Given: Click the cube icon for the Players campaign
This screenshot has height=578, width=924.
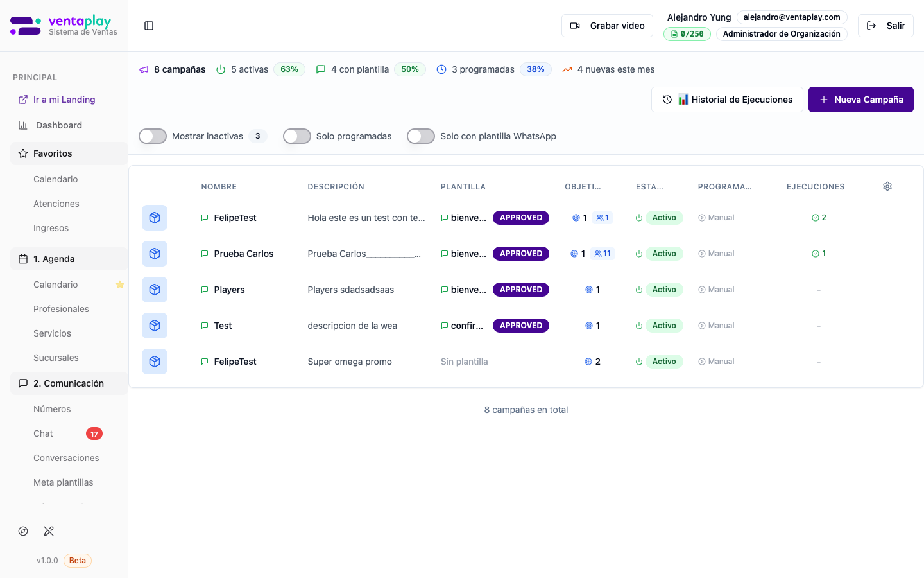Looking at the screenshot, I should tap(155, 290).
